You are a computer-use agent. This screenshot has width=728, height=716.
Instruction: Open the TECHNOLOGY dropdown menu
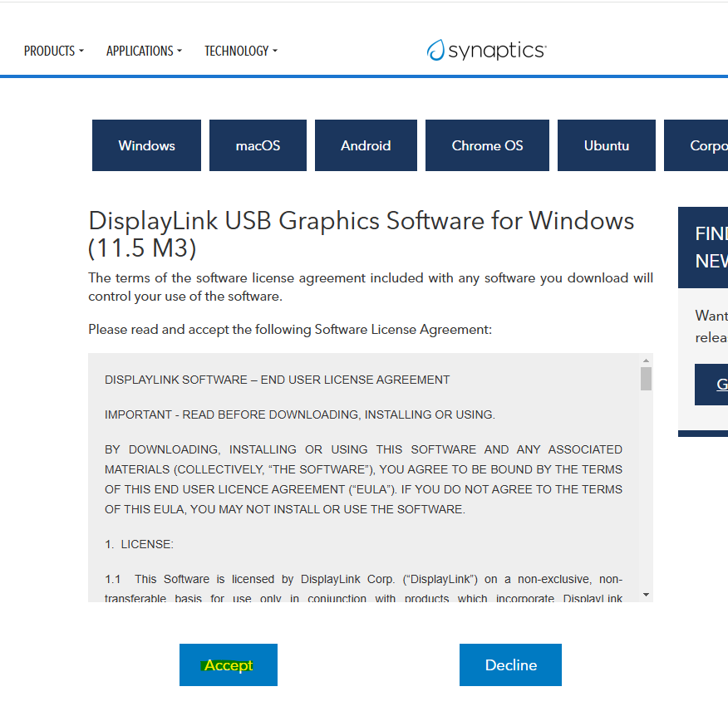[241, 51]
